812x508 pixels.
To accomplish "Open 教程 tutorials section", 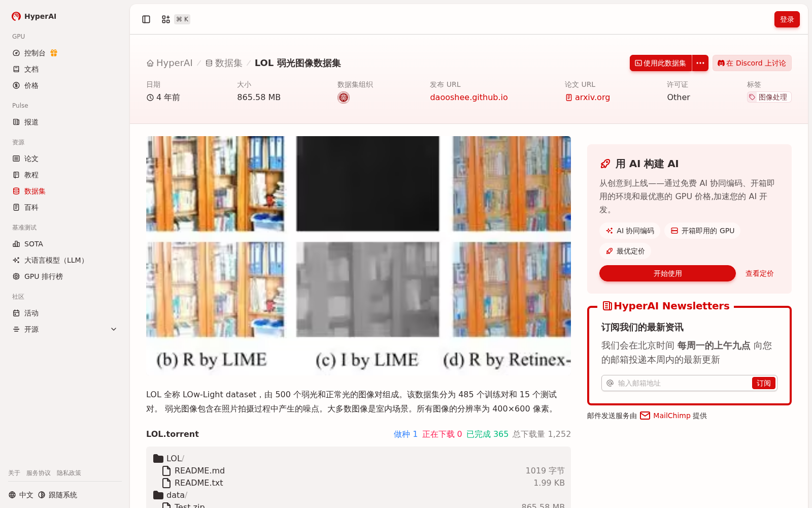I will tap(65, 175).
